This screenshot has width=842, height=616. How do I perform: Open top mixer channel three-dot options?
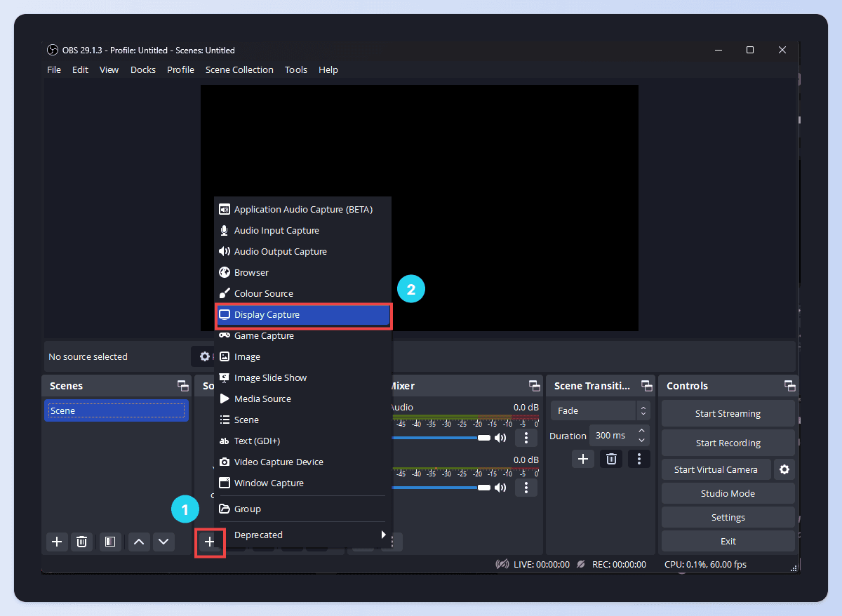(526, 438)
